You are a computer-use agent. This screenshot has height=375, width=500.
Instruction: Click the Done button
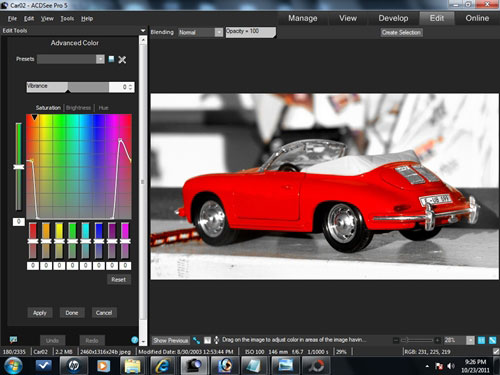tap(72, 313)
